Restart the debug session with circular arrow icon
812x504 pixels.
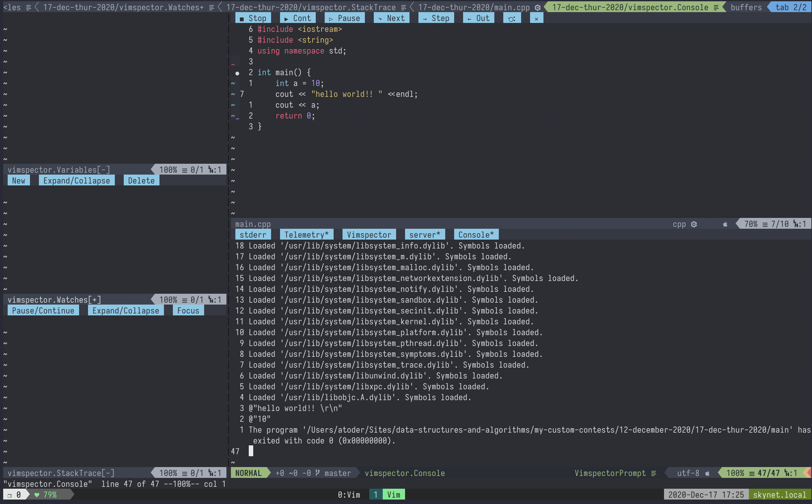coord(512,18)
